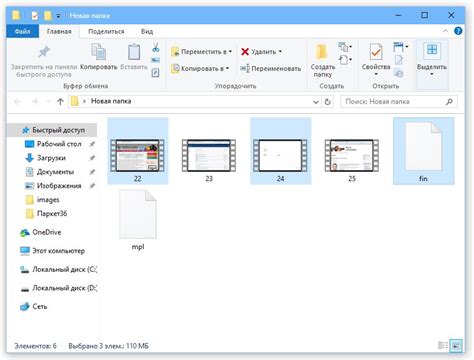Click the scissors cut icon

pyautogui.click(x=155, y=48)
